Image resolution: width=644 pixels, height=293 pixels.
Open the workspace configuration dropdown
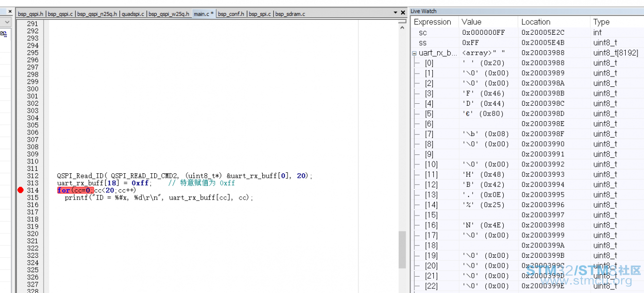pyautogui.click(x=7, y=22)
